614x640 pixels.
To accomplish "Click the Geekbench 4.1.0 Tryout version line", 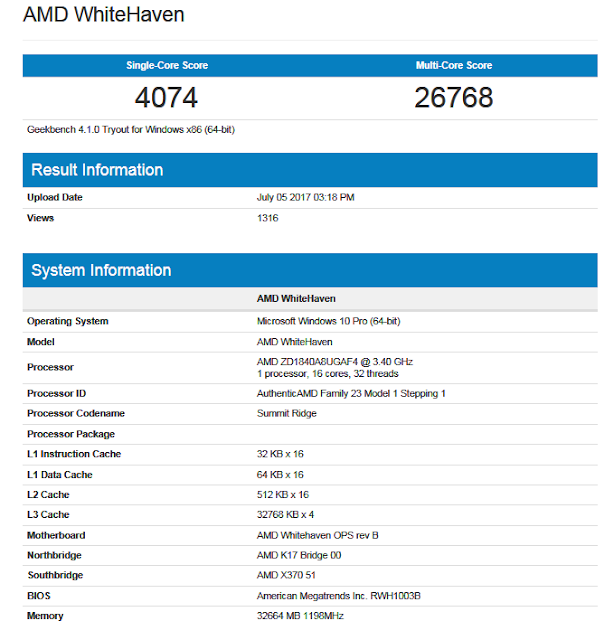I will [131, 130].
